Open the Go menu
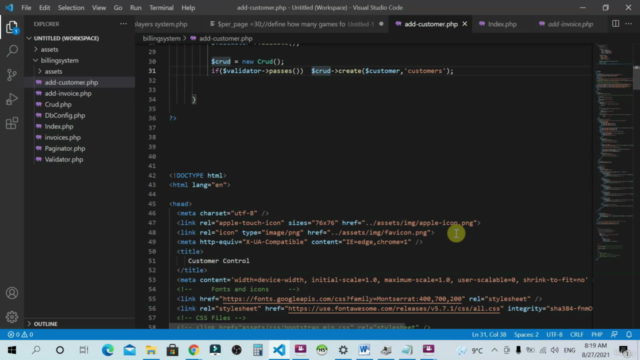This screenshot has width=640, height=360. tap(118, 8)
